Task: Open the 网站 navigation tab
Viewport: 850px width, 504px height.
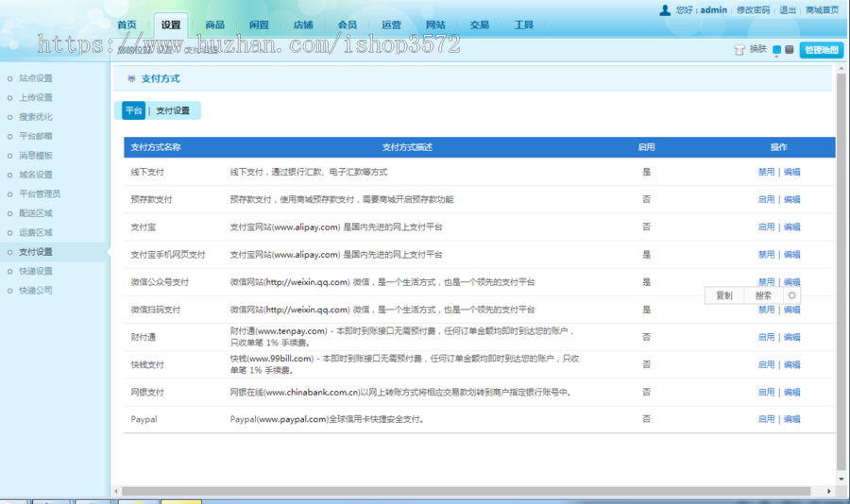Action: 435,25
